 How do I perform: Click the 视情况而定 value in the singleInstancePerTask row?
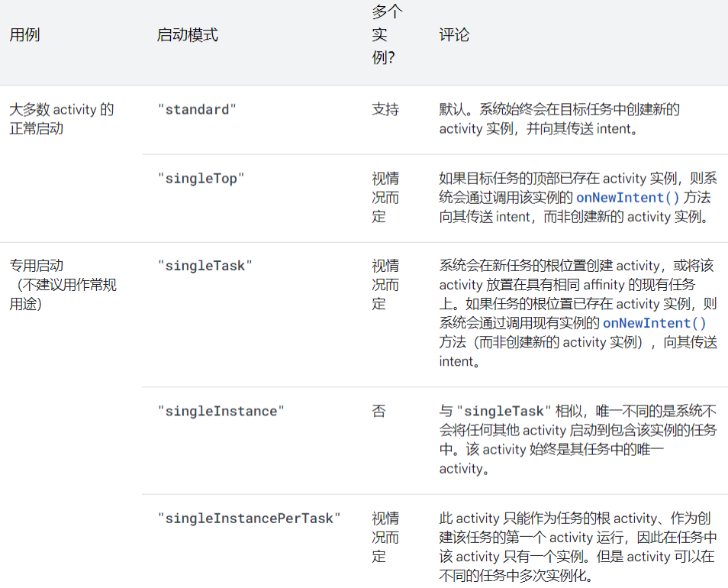pos(385,538)
